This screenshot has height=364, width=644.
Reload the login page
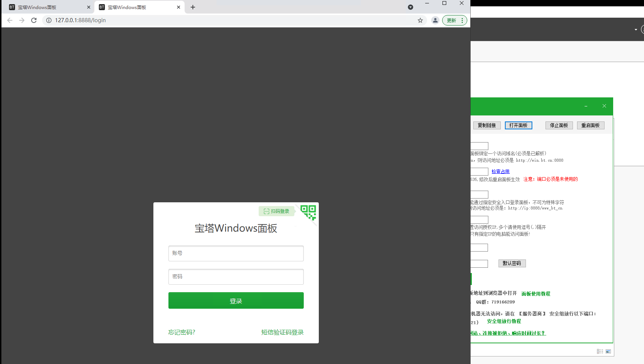click(x=34, y=20)
